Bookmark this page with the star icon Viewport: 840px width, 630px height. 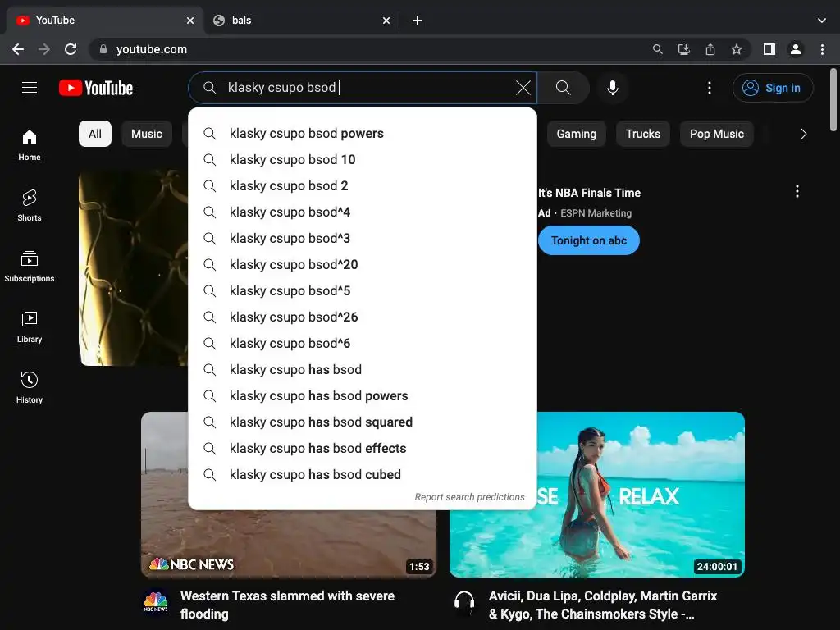pos(737,49)
